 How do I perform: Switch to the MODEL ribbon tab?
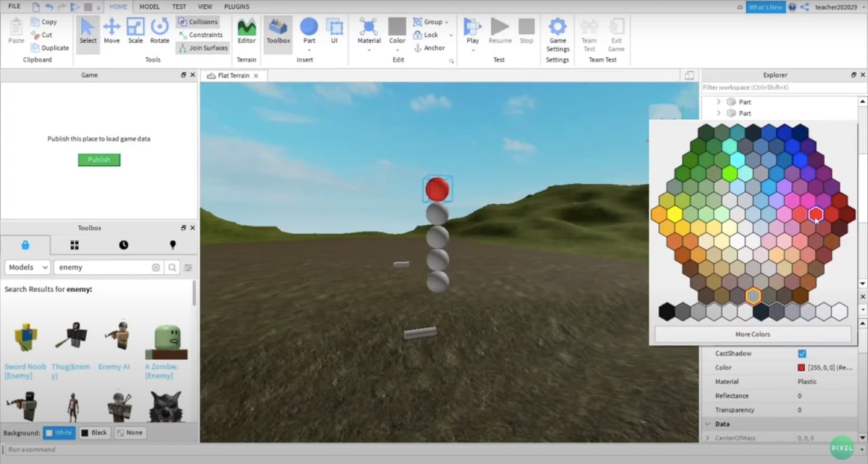149,7
